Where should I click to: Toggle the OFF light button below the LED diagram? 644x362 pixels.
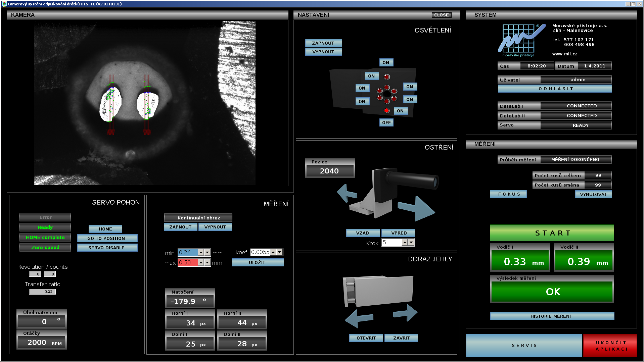386,122
